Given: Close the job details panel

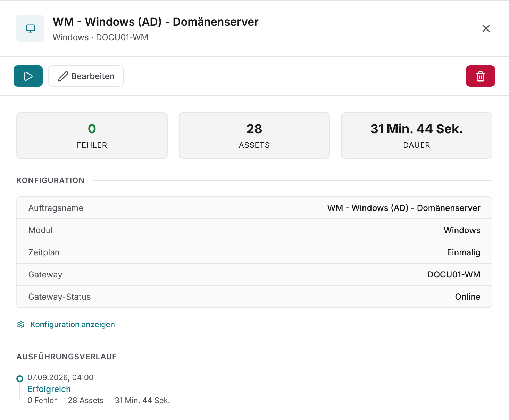Looking at the screenshot, I should 486,28.
